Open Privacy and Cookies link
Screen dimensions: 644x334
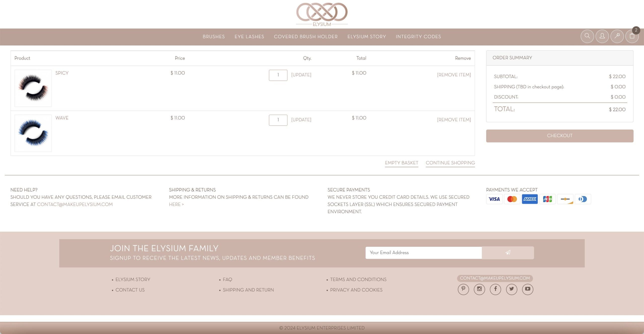(x=356, y=290)
